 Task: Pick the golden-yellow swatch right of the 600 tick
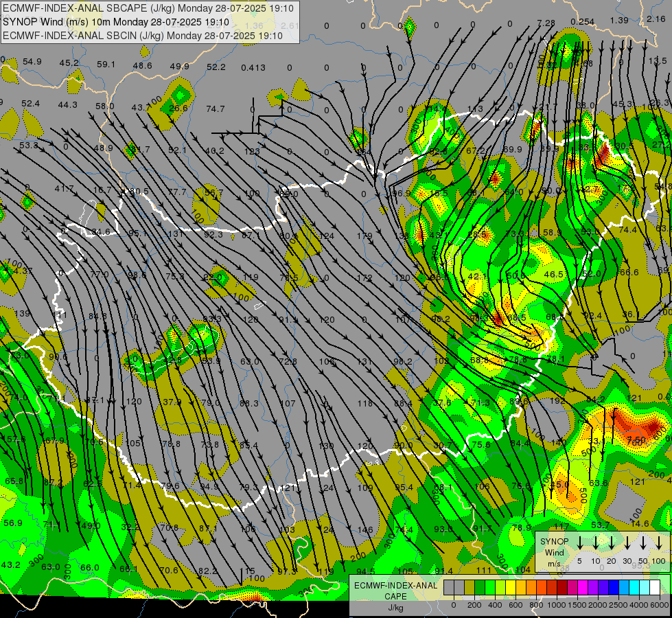pos(521,587)
